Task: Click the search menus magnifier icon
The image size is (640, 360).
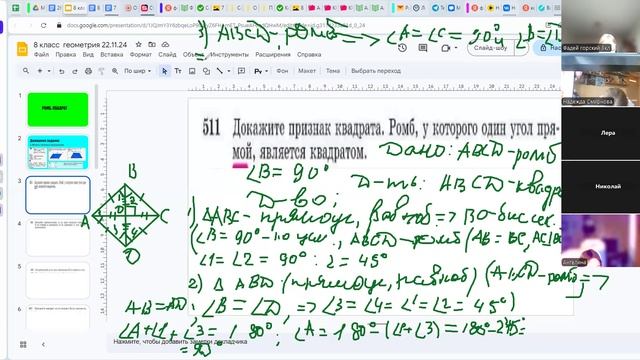Action: click(26, 71)
